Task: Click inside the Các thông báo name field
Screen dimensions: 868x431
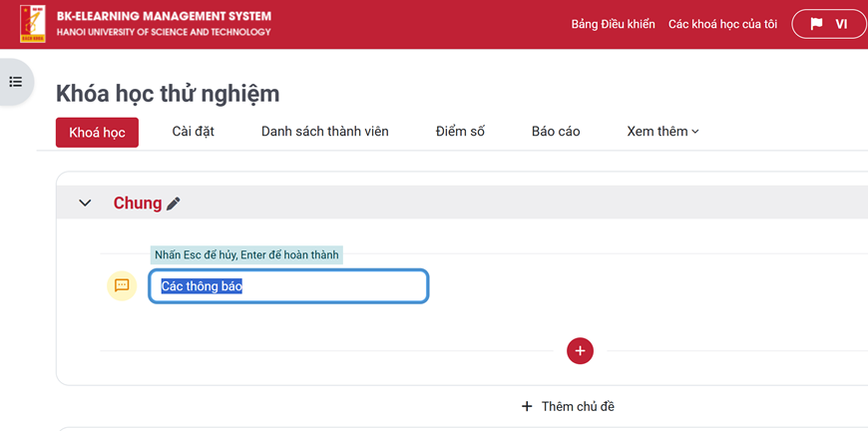Action: click(x=288, y=286)
